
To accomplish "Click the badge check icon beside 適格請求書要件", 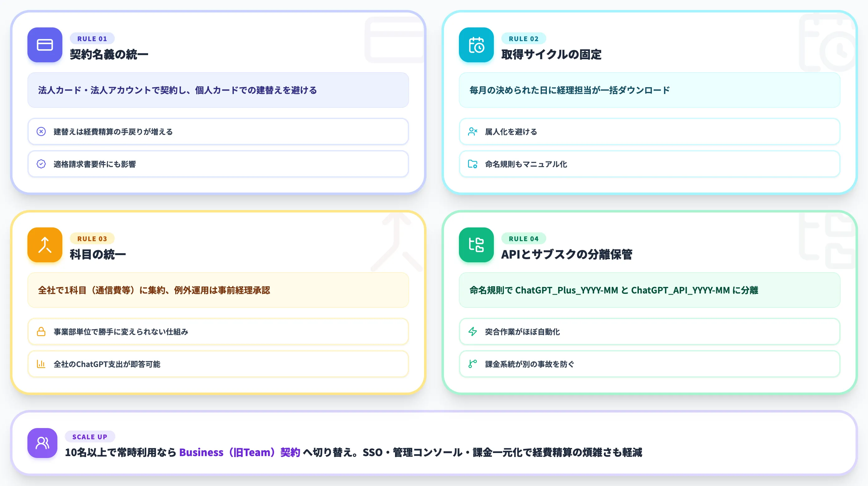I will tap(41, 164).
